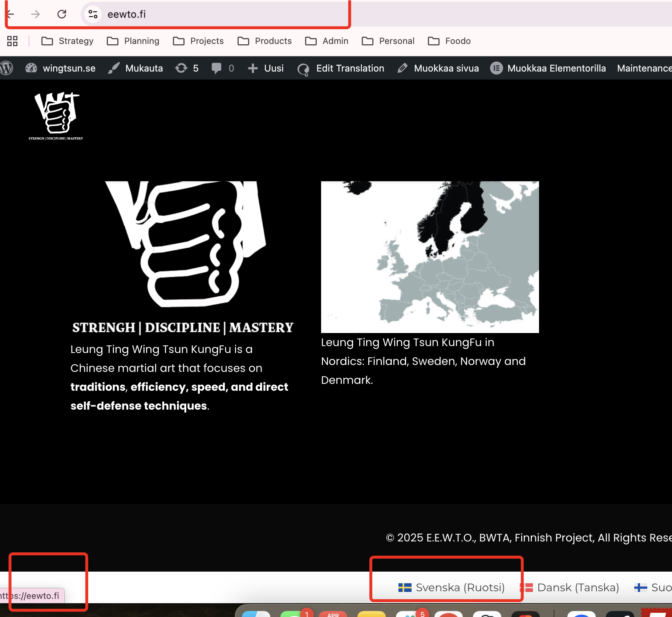This screenshot has height=617, width=672.
Task: Click the Swedish flag icon
Action: coord(405,587)
